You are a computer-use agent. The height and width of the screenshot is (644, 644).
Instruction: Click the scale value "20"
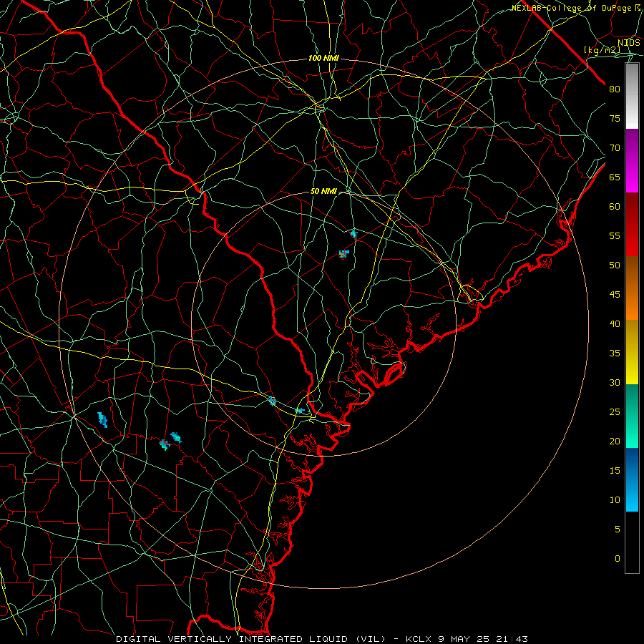pos(615,441)
